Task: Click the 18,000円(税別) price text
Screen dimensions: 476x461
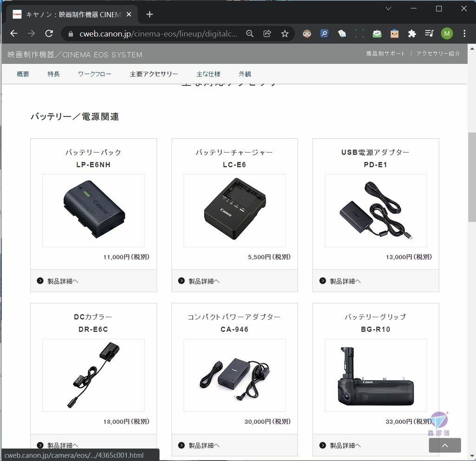Action: (126, 421)
